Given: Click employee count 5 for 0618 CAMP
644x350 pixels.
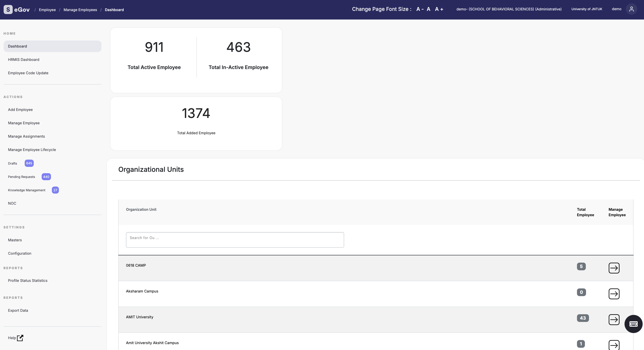Looking at the screenshot, I should (581, 266).
